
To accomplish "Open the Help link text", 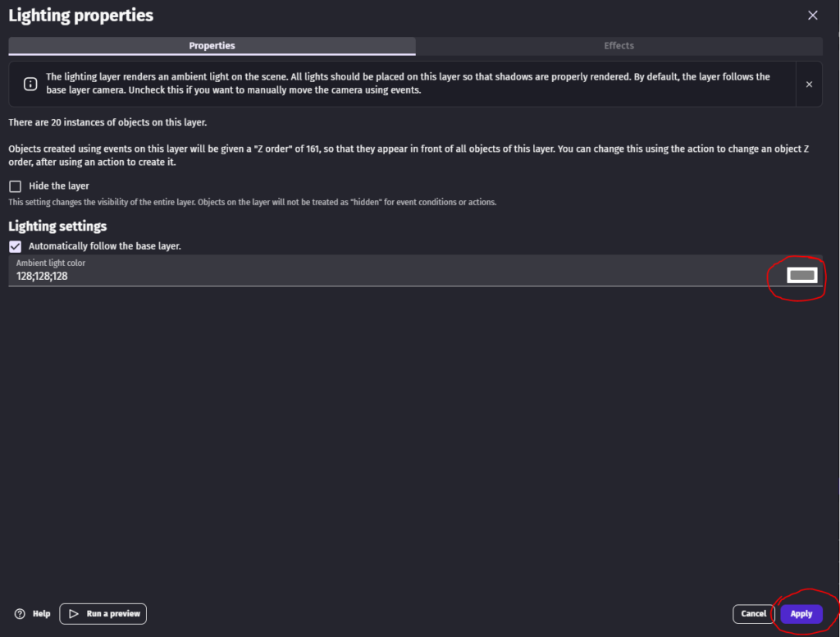I will pyautogui.click(x=41, y=614).
